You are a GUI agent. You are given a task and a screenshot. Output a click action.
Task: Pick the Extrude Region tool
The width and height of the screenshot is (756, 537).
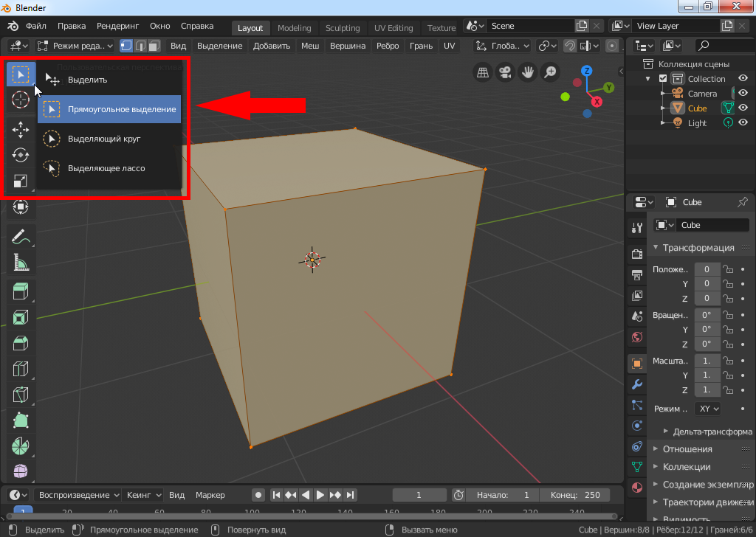(21, 291)
